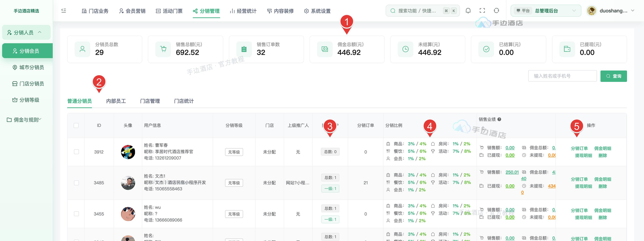Toggle the select-all checkbox in table header

click(76, 125)
